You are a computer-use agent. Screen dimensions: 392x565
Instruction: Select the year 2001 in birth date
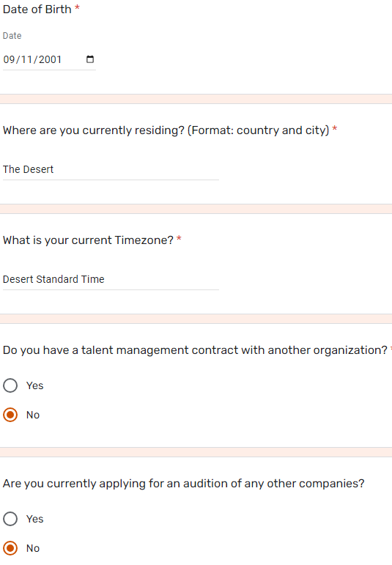point(50,59)
